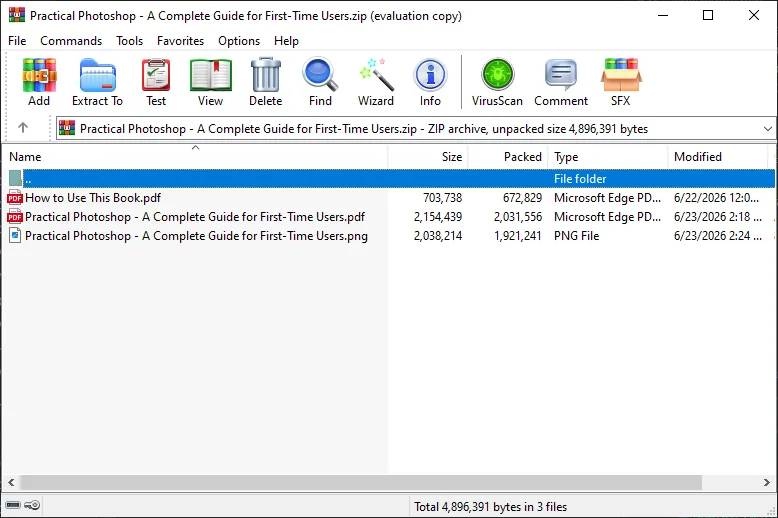Click the parent folder icon in the list

point(15,178)
